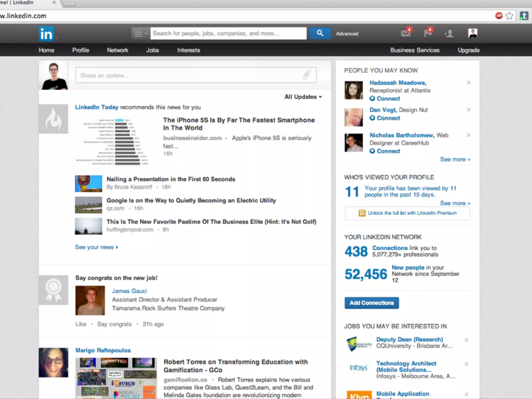
Task: Bookmark the page with the star icon
Action: [509, 16]
